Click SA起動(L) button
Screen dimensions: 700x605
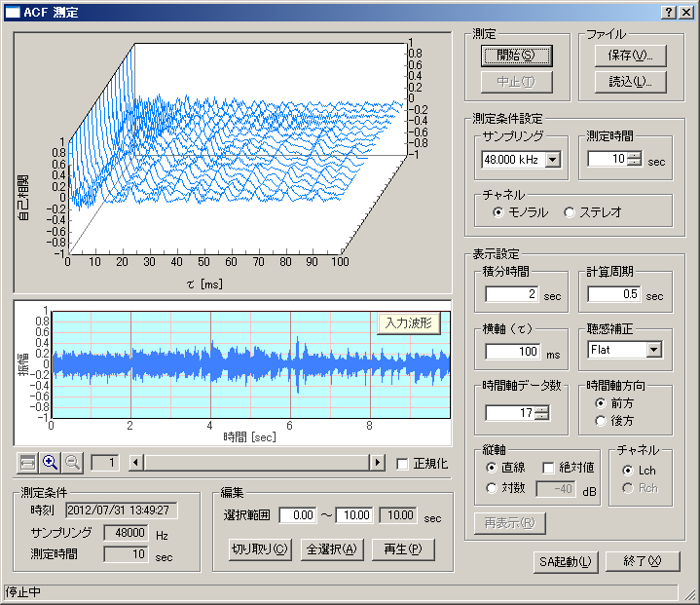click(566, 562)
